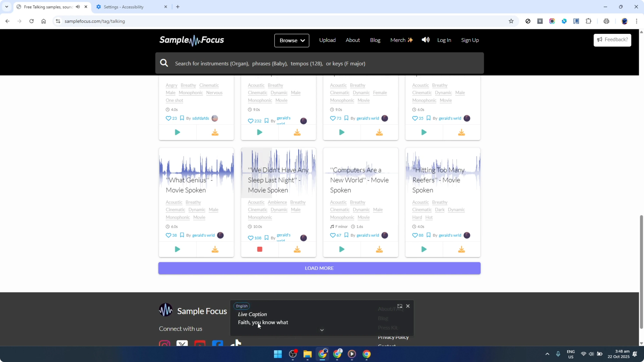Download the sample with 35 likes
Screen dimensions: 644x362
pyautogui.click(x=461, y=132)
